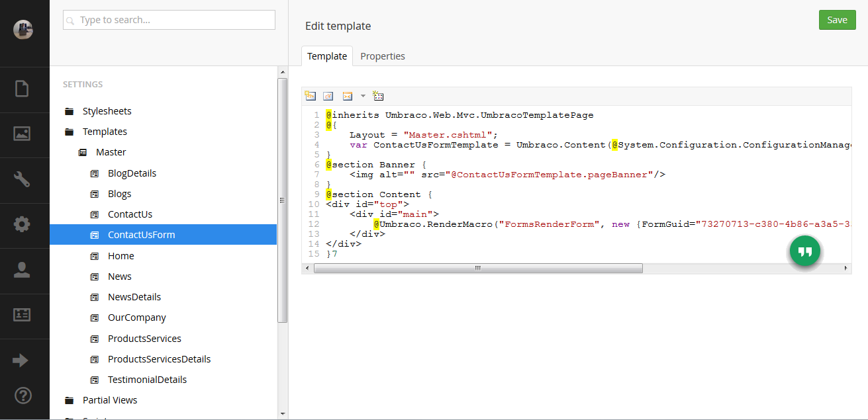Viewport: 868px width, 420px height.
Task: Click the '<div id="top">' code line
Action: pos(367,204)
